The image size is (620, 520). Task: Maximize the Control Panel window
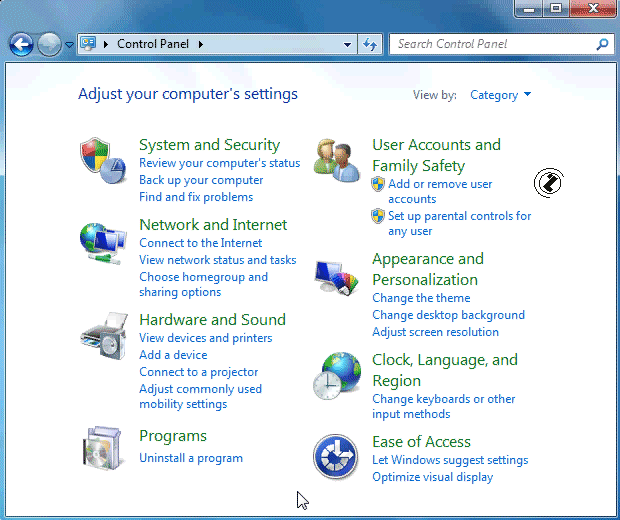coord(556,9)
